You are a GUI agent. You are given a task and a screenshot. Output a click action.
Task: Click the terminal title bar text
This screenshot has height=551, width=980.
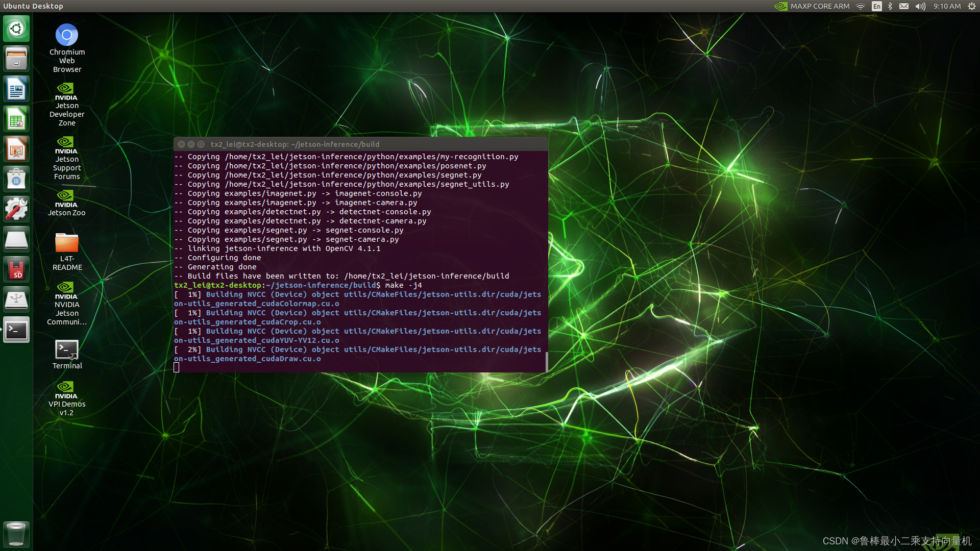pyautogui.click(x=295, y=144)
